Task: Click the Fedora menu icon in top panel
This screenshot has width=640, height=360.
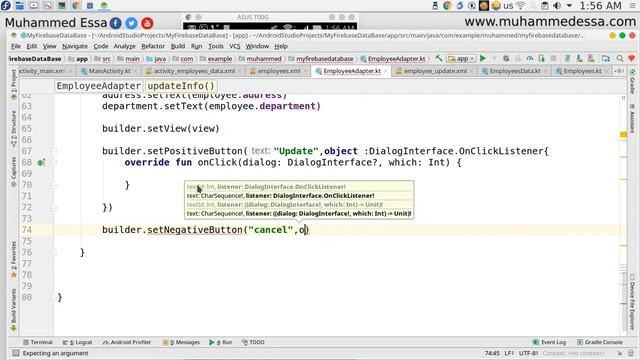Action: (6, 5)
